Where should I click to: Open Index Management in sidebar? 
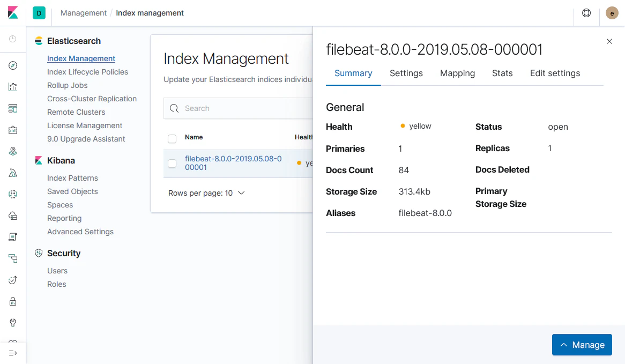click(81, 58)
